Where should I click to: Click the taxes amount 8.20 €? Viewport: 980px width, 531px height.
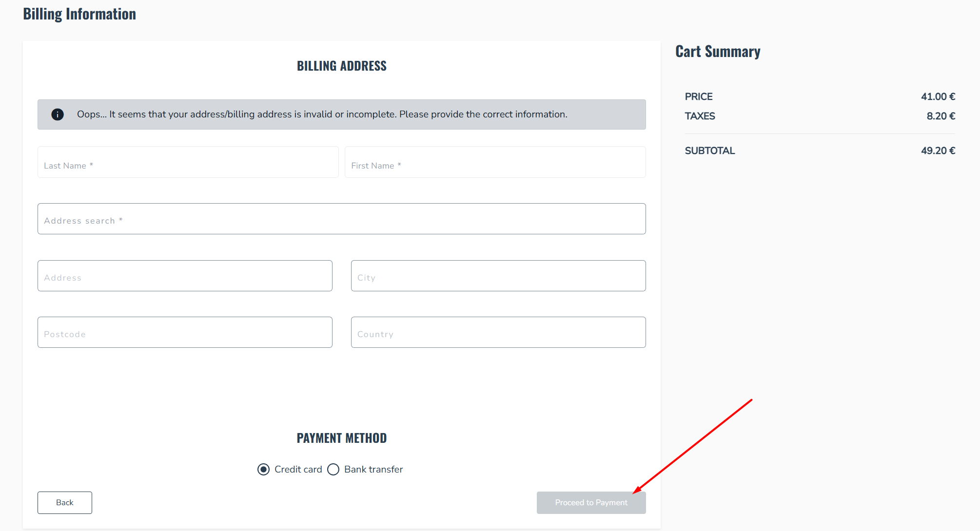coord(941,116)
